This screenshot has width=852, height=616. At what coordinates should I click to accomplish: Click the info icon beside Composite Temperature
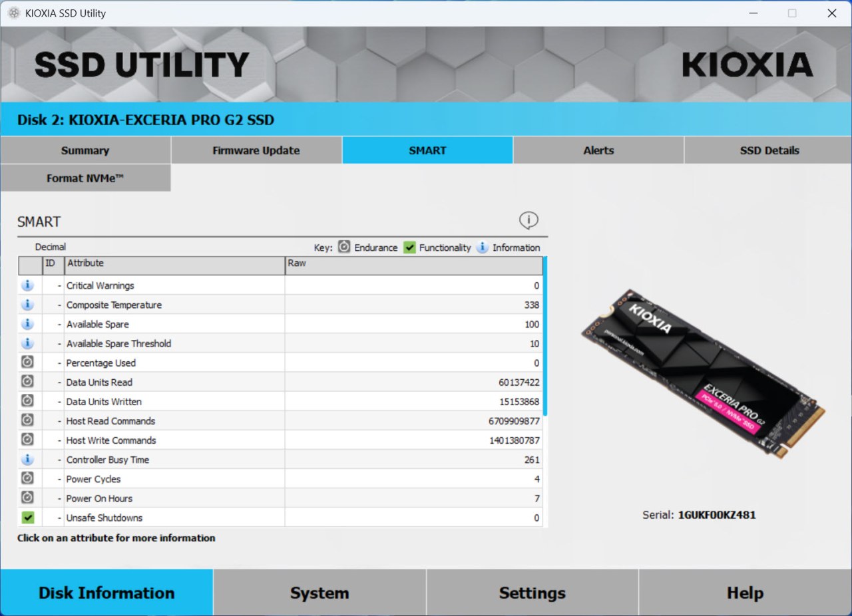point(27,305)
